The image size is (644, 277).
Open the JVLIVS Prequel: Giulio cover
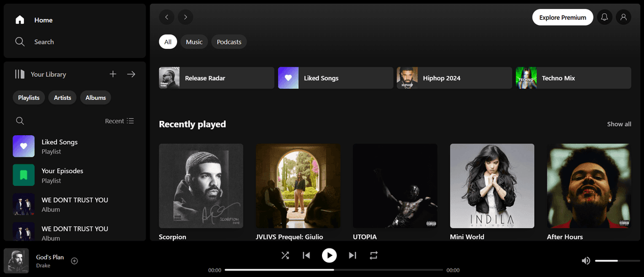(x=298, y=185)
